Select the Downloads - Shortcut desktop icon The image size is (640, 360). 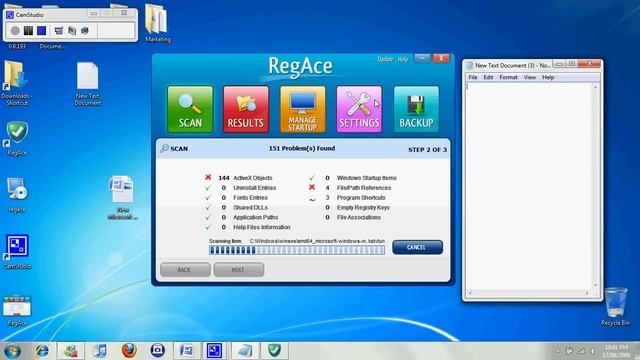click(x=17, y=84)
